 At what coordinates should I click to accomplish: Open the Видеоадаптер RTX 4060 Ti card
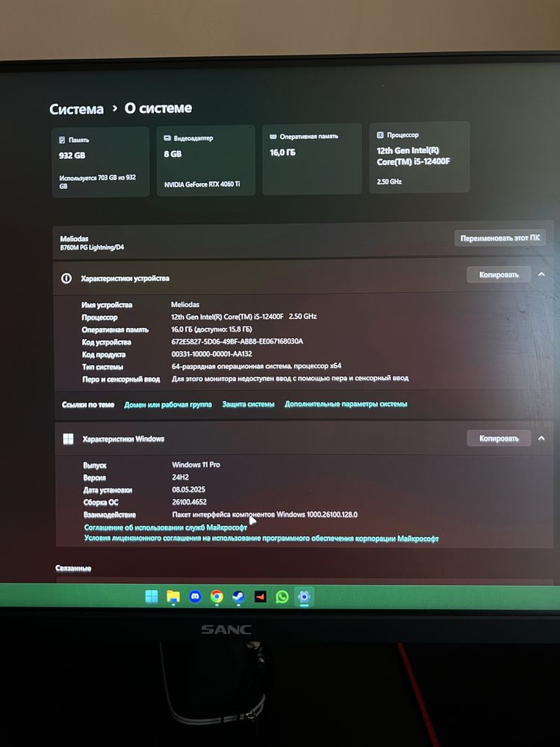(206, 161)
